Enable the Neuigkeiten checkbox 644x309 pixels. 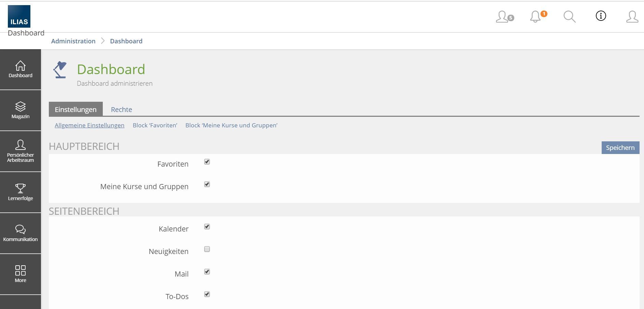[207, 249]
